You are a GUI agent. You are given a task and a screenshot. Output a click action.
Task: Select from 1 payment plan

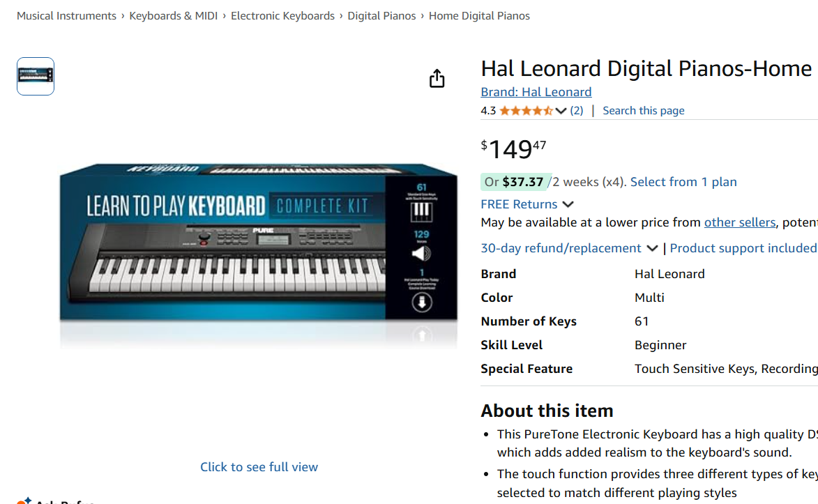tap(683, 181)
